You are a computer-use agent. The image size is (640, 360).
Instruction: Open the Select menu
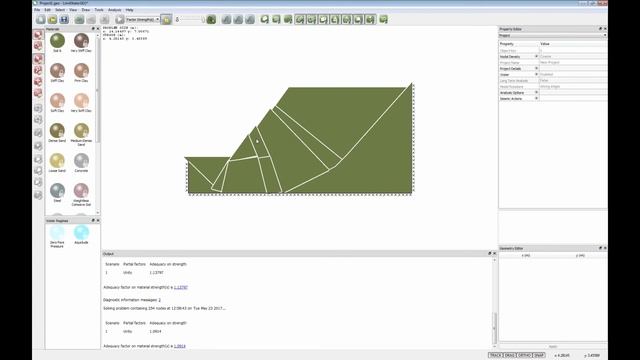click(60, 9)
